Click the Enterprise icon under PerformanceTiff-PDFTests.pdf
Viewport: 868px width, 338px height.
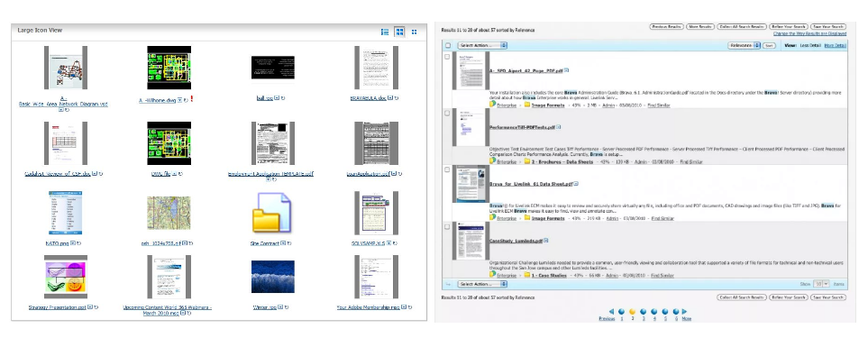point(493,161)
